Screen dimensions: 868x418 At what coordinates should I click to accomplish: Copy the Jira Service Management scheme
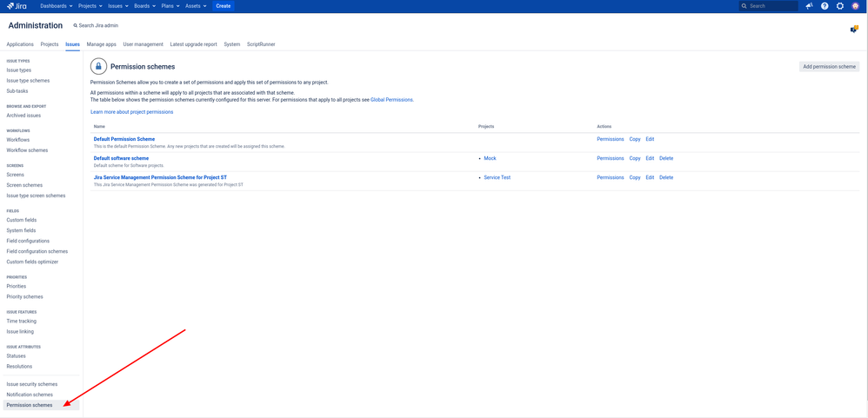click(635, 177)
